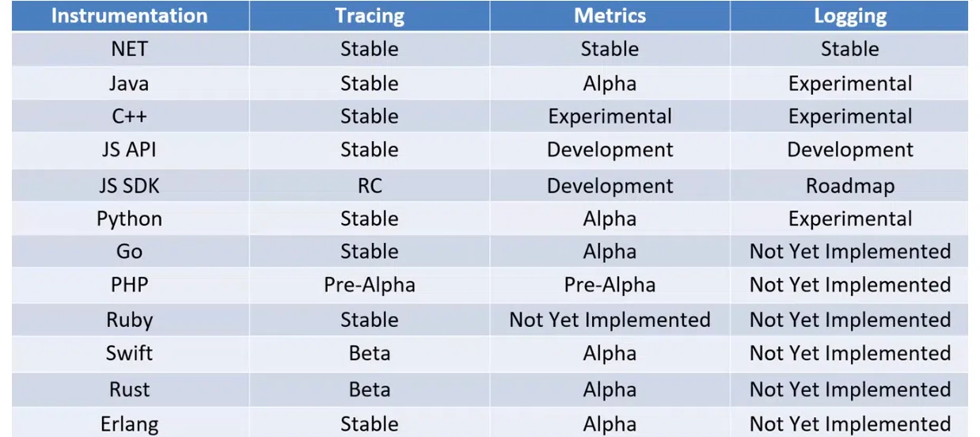Click the Go row label

pyautogui.click(x=129, y=252)
